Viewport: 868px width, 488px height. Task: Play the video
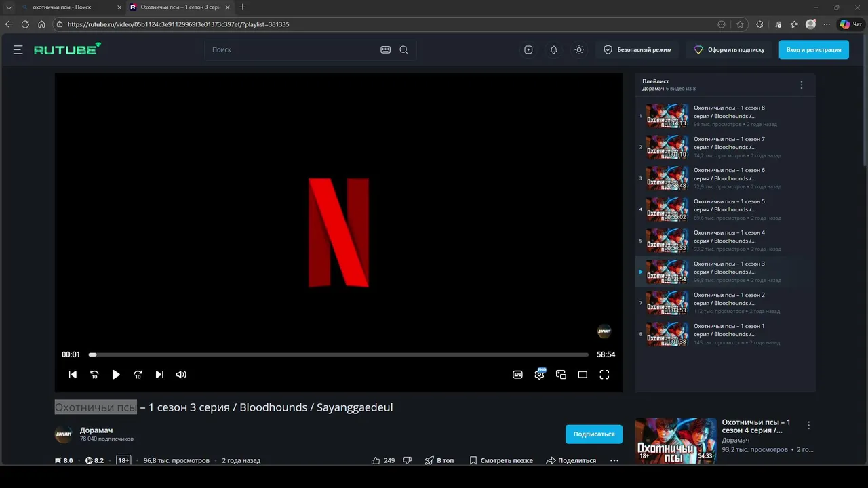point(116,374)
